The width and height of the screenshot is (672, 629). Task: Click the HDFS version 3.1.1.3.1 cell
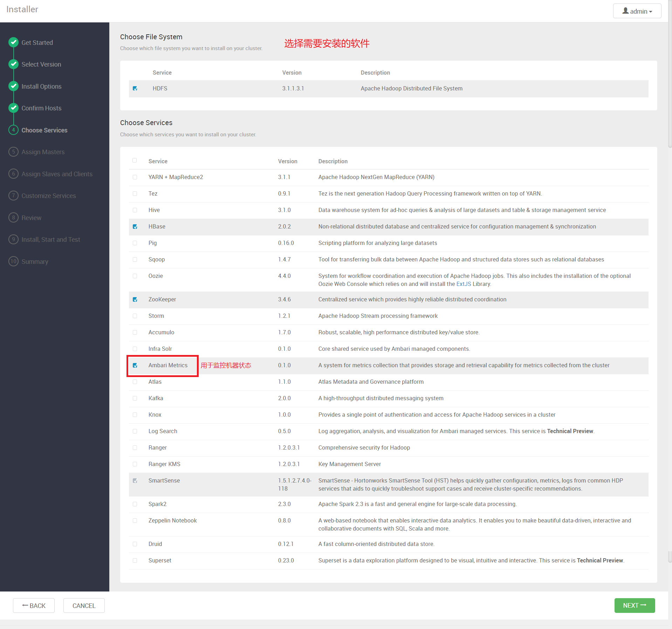(x=293, y=89)
